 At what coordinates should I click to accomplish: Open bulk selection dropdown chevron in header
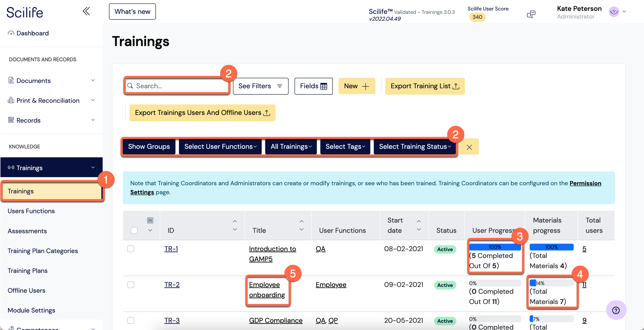pyautogui.click(x=150, y=230)
